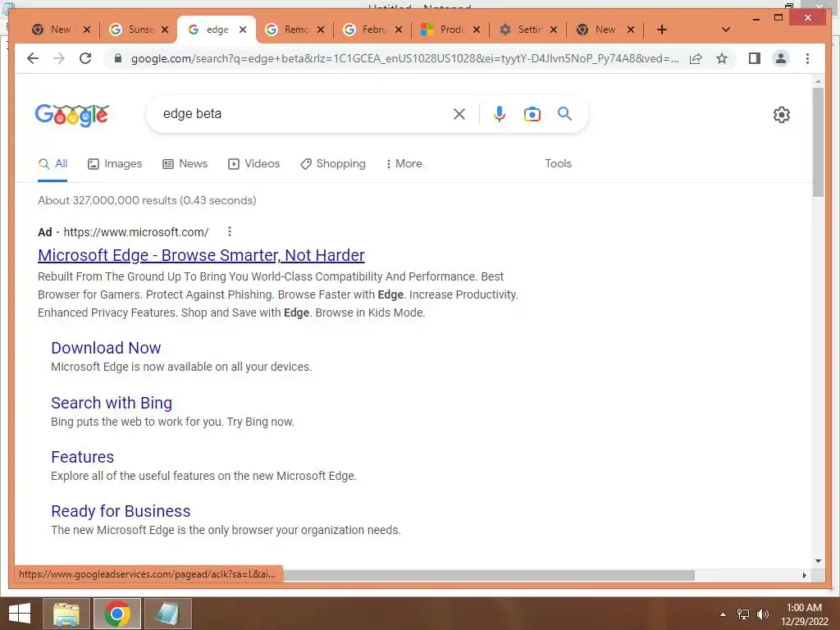Select the Images search filter
The image size is (840, 630).
pos(115,164)
